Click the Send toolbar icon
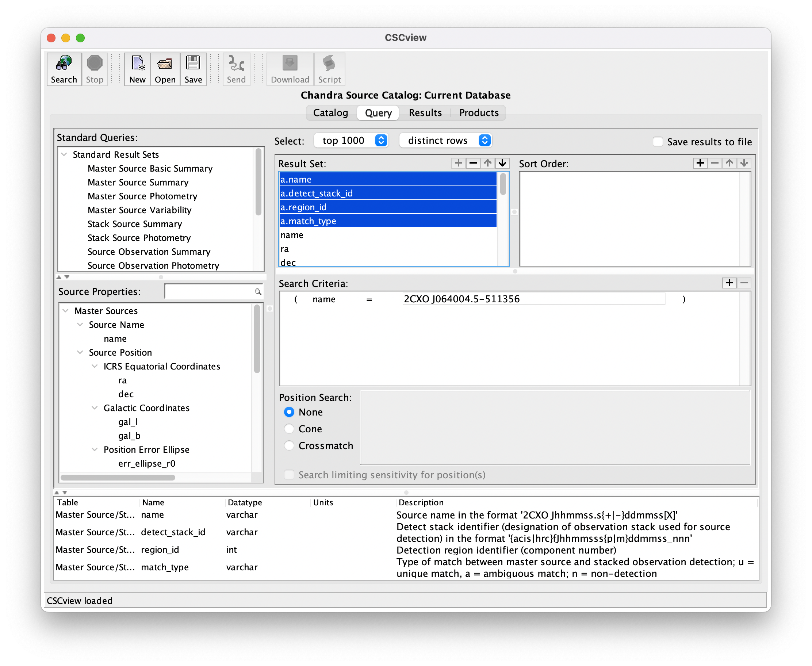 coord(236,69)
